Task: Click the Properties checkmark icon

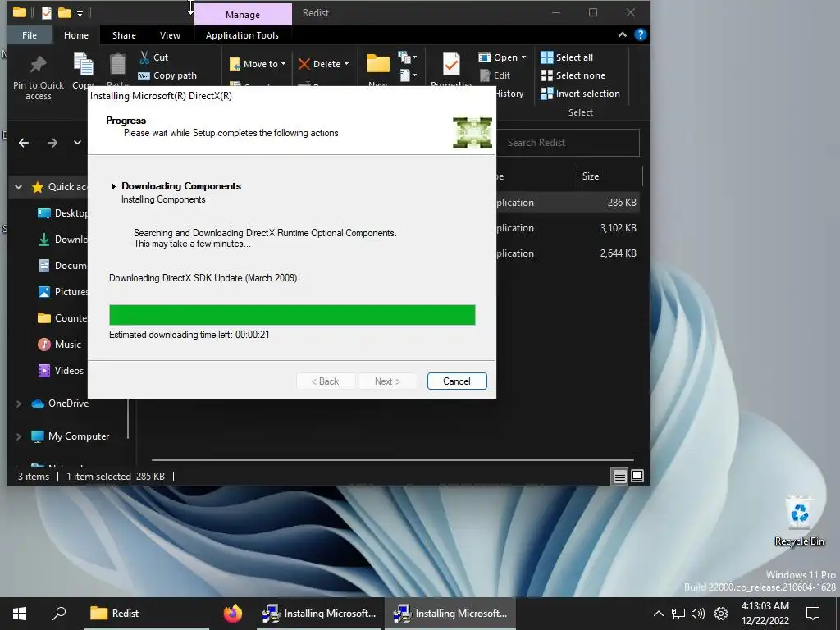Action: point(451,65)
